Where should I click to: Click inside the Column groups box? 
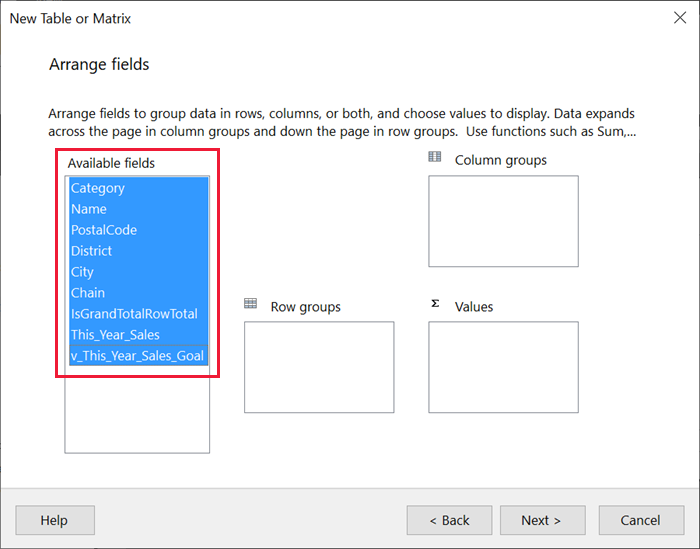point(503,221)
